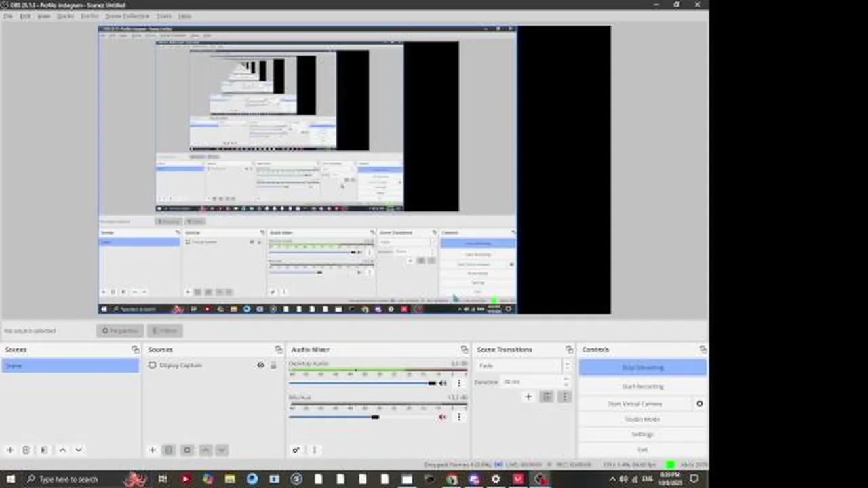Open virtual camera settings gear icon
868x488 pixels.
699,403
